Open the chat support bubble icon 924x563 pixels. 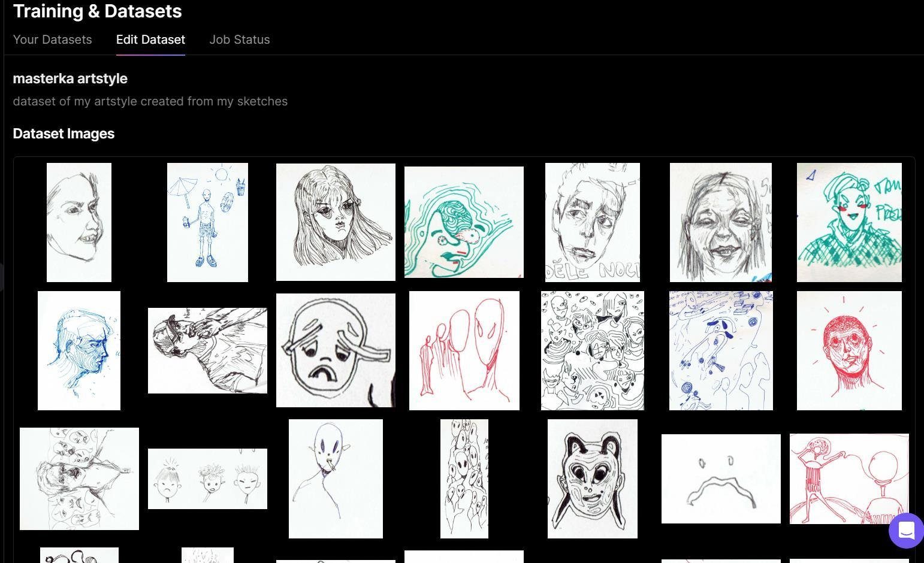coord(906,530)
